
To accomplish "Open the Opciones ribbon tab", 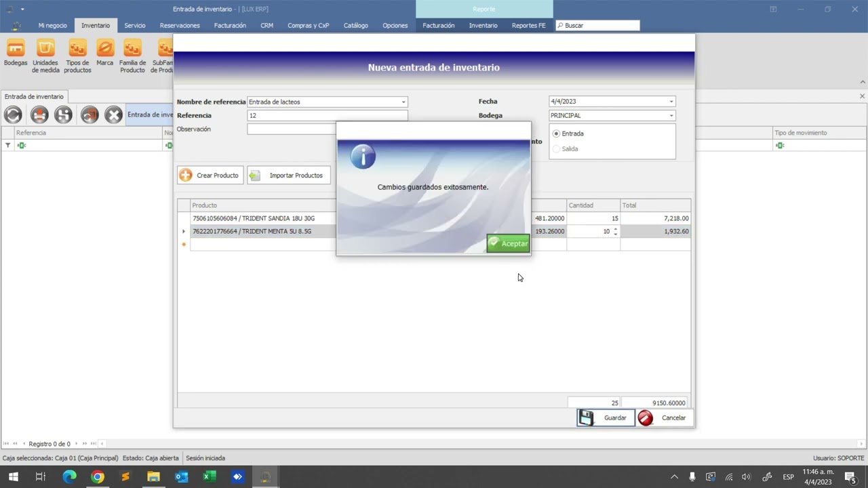I will pos(395,25).
